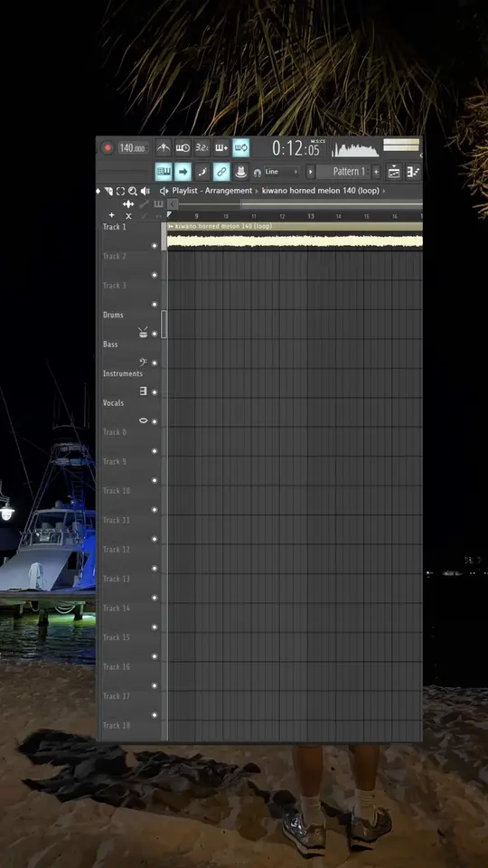
Task: Choose the playlist select frame tool
Action: coord(120,191)
